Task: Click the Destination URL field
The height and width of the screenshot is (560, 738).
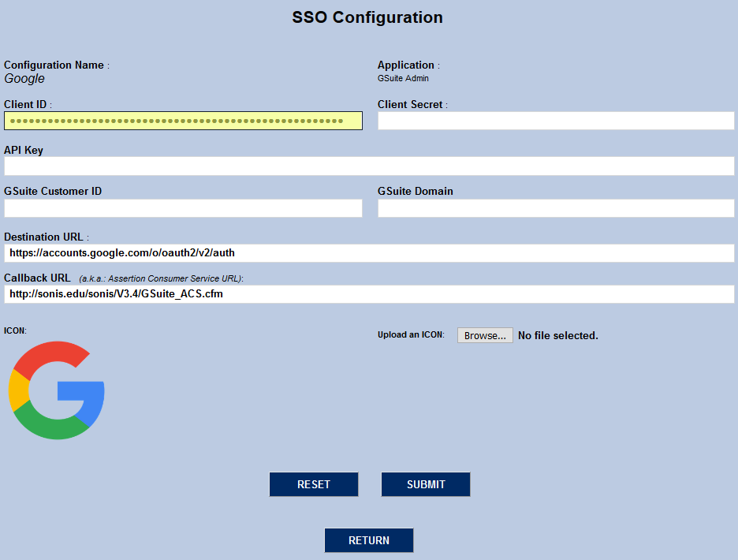Action: (x=369, y=253)
